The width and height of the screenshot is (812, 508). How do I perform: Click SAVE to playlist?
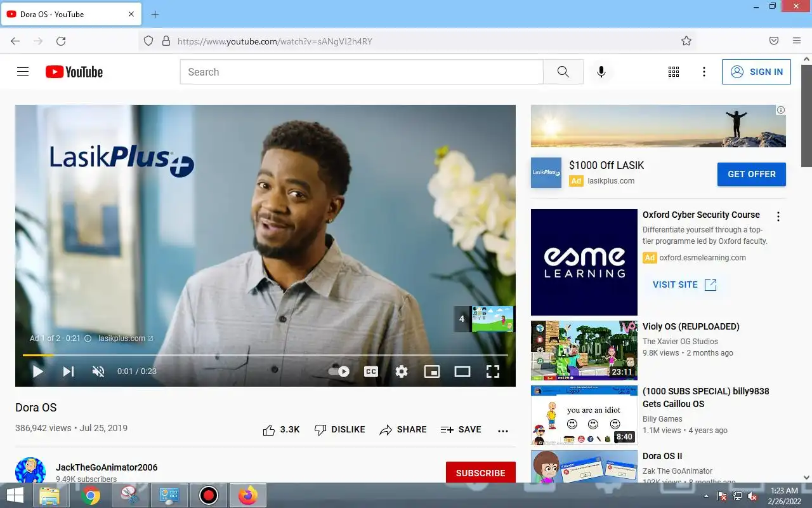[x=461, y=430]
